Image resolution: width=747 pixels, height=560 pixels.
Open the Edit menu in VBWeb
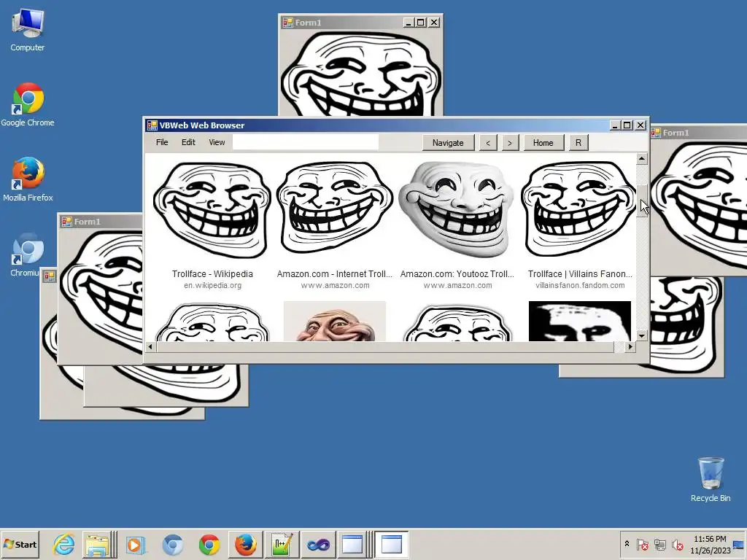(x=188, y=142)
